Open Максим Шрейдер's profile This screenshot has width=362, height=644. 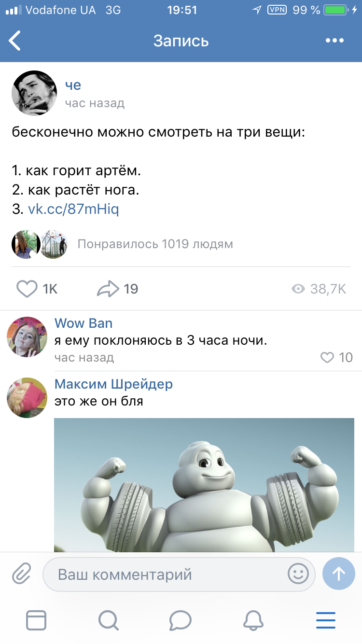pos(113,384)
